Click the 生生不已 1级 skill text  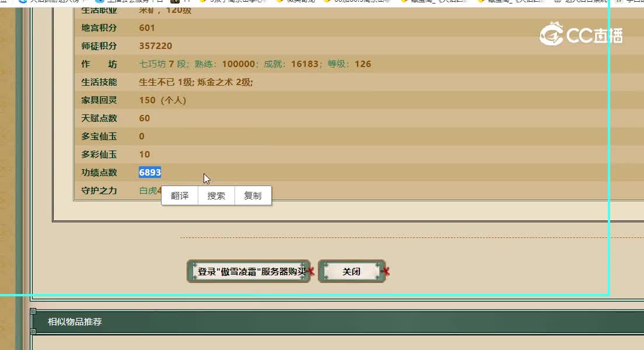coord(166,82)
